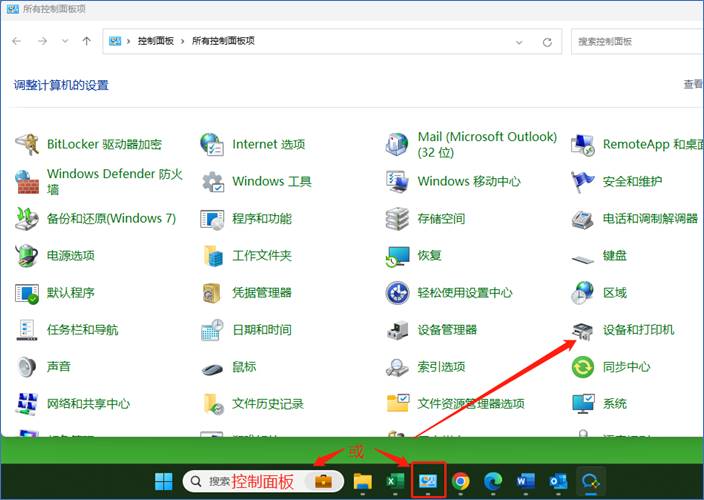Click the 备份和还原(Windows 7) icon
Image resolution: width=704 pixels, height=500 pixels.
click(x=27, y=219)
